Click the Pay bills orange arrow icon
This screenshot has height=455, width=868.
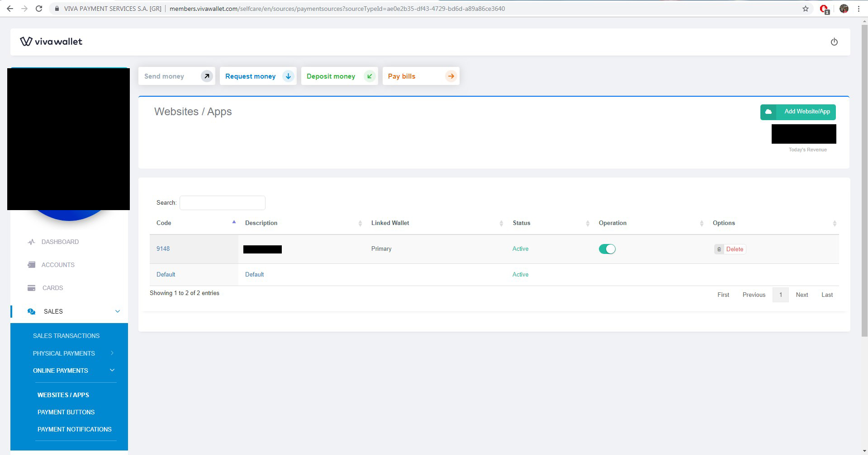[x=451, y=76]
